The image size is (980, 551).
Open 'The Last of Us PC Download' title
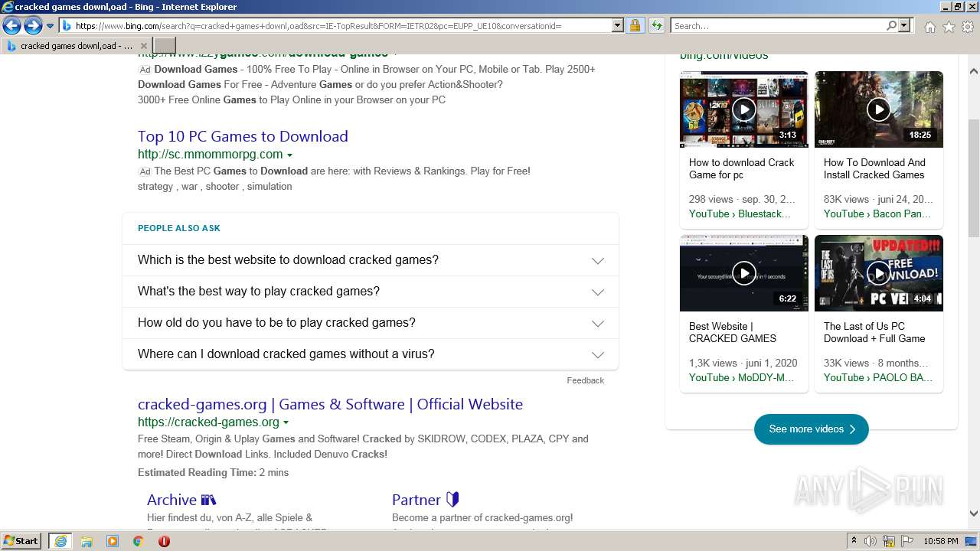pyautogui.click(x=874, y=332)
